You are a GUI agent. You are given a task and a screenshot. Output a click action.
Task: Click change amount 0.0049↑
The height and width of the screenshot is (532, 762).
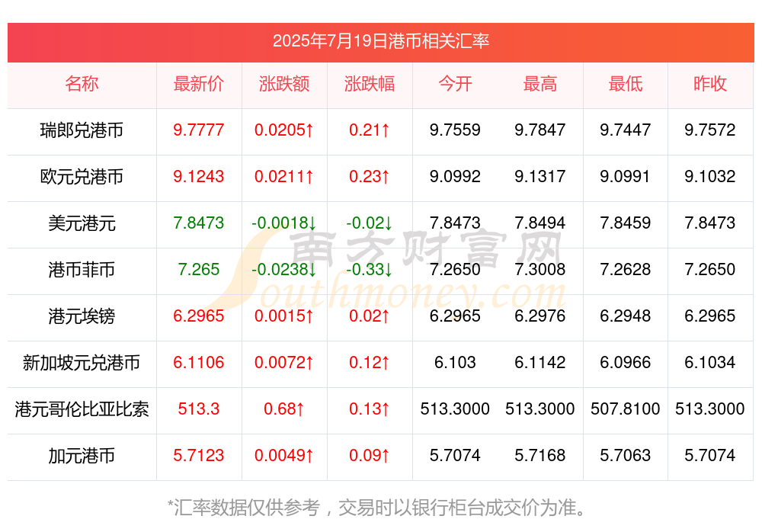coord(283,456)
